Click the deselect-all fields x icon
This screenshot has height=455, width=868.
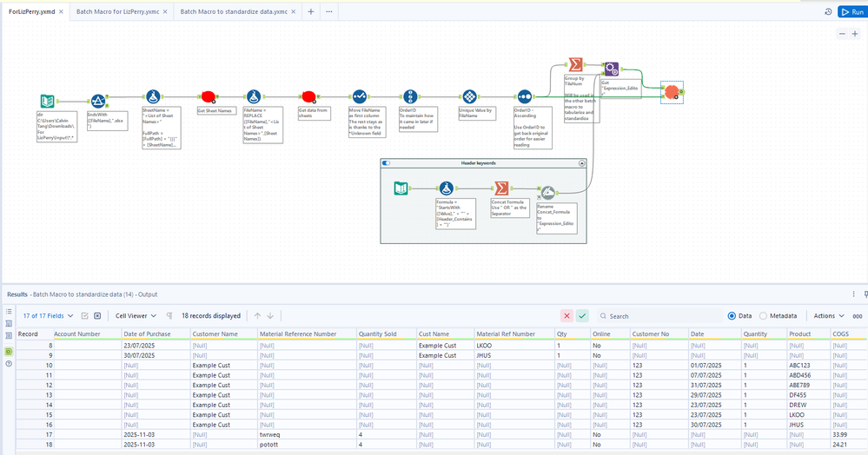97,316
